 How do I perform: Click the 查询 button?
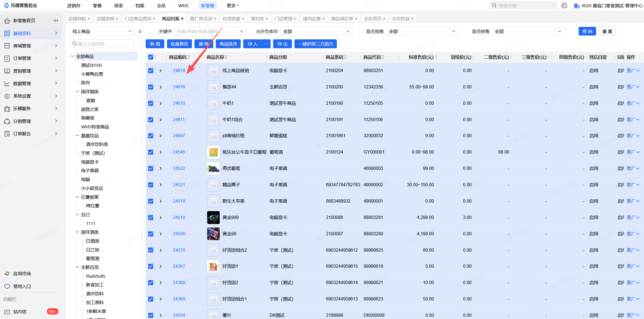587,31
